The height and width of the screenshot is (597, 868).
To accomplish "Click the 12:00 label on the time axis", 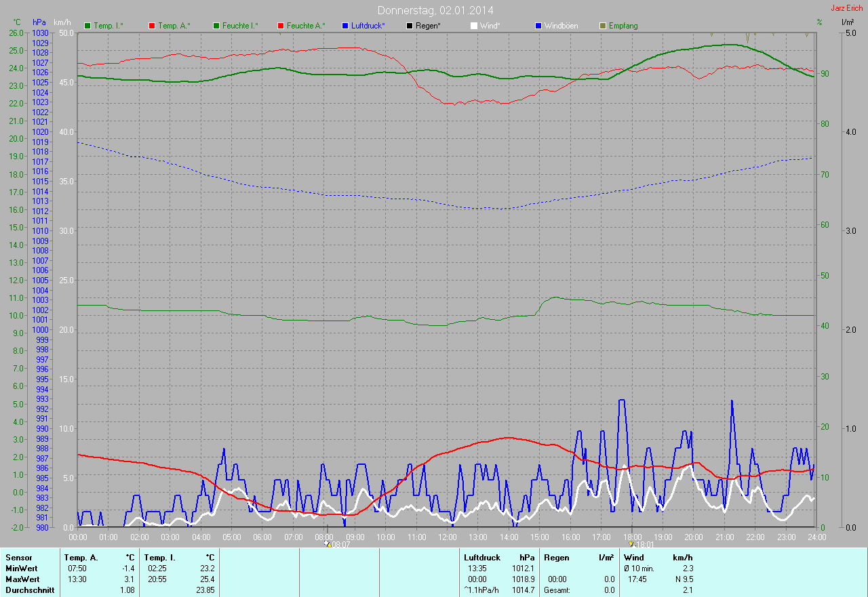I will (447, 537).
